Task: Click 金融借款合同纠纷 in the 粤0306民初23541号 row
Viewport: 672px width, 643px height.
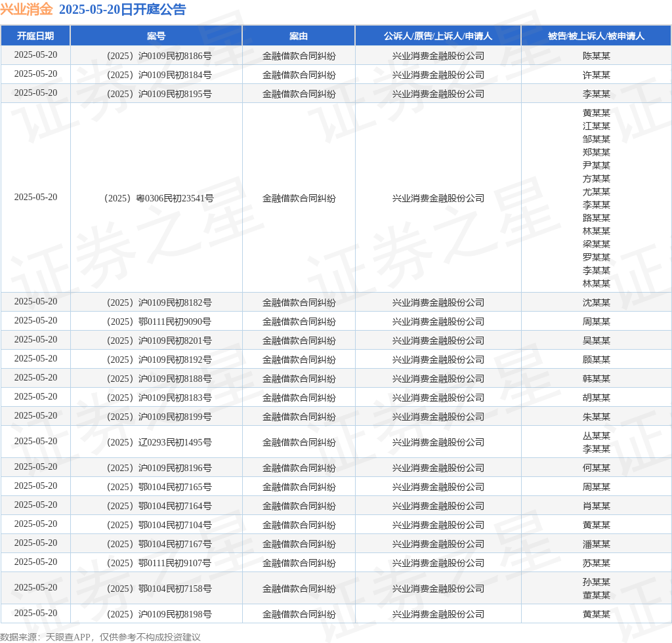Action: point(299,198)
